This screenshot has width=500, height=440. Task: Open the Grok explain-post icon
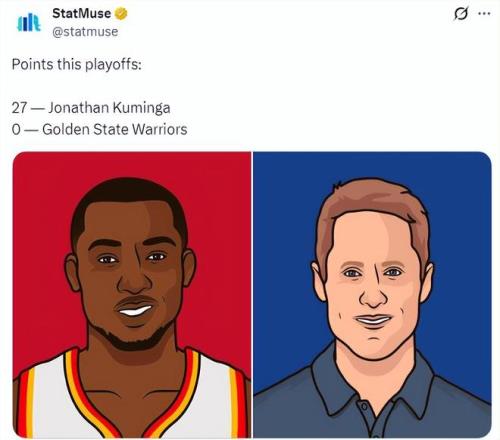[461, 14]
